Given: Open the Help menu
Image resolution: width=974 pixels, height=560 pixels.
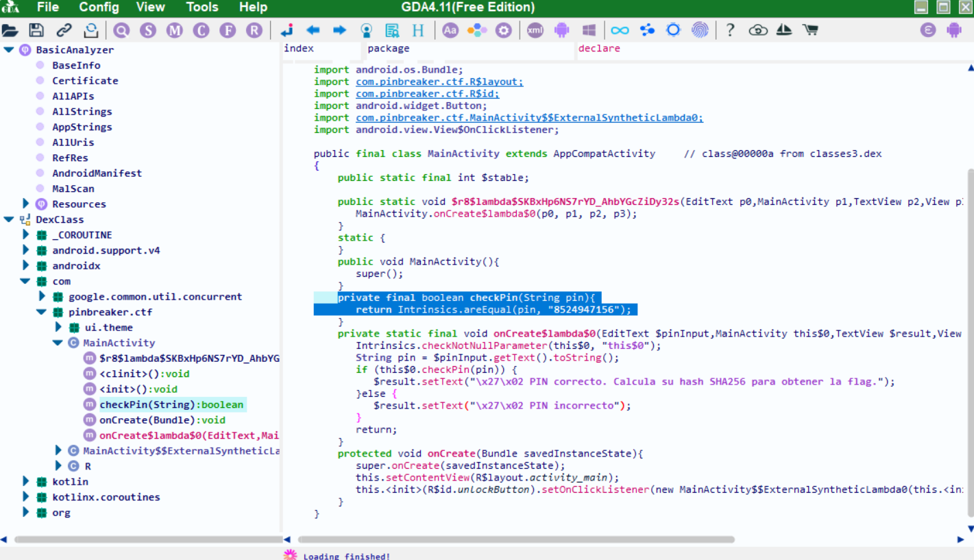Looking at the screenshot, I should pos(253,8).
